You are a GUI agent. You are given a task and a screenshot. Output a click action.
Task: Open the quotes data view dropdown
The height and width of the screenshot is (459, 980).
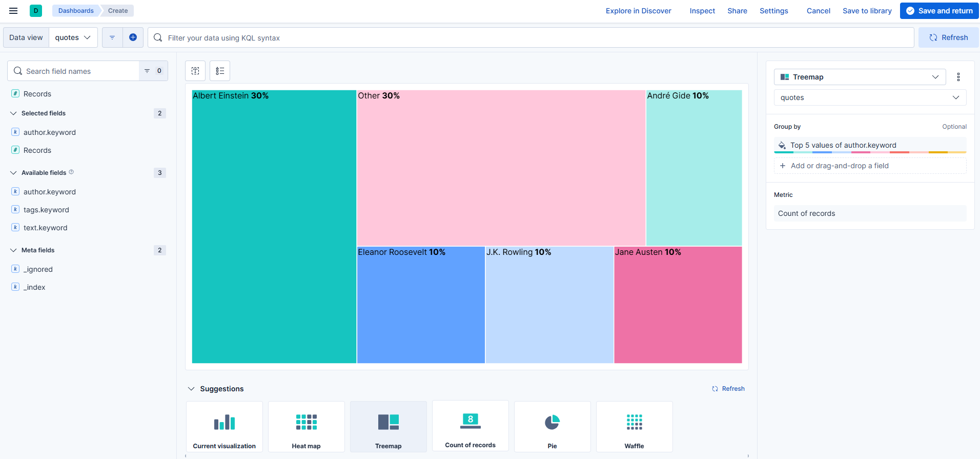point(73,37)
